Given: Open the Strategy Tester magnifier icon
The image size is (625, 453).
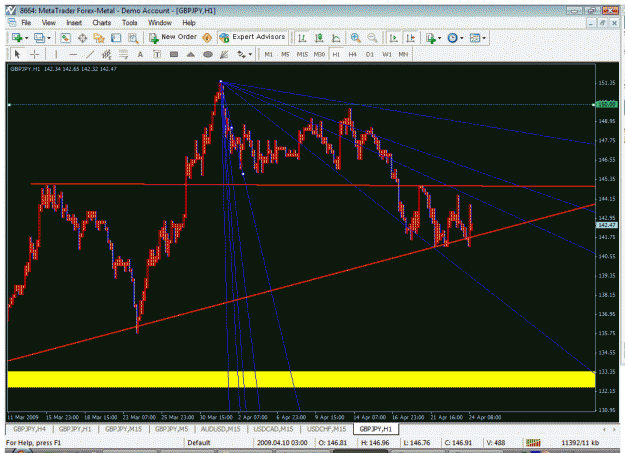Looking at the screenshot, I should tap(133, 38).
